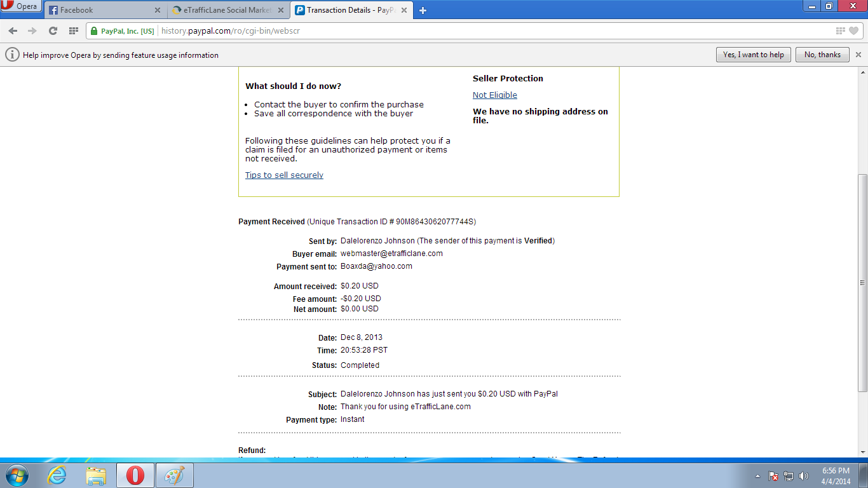The height and width of the screenshot is (488, 868).
Task: Close the eTrafficLane tab
Action: (281, 10)
